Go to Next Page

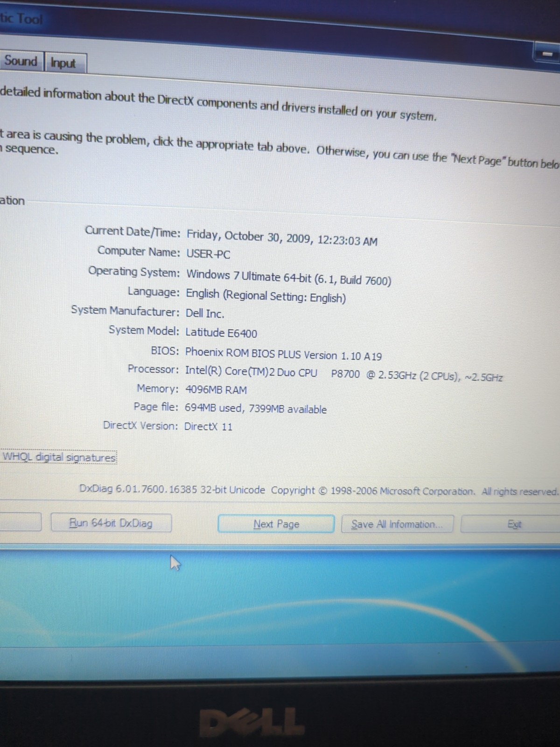point(276,524)
